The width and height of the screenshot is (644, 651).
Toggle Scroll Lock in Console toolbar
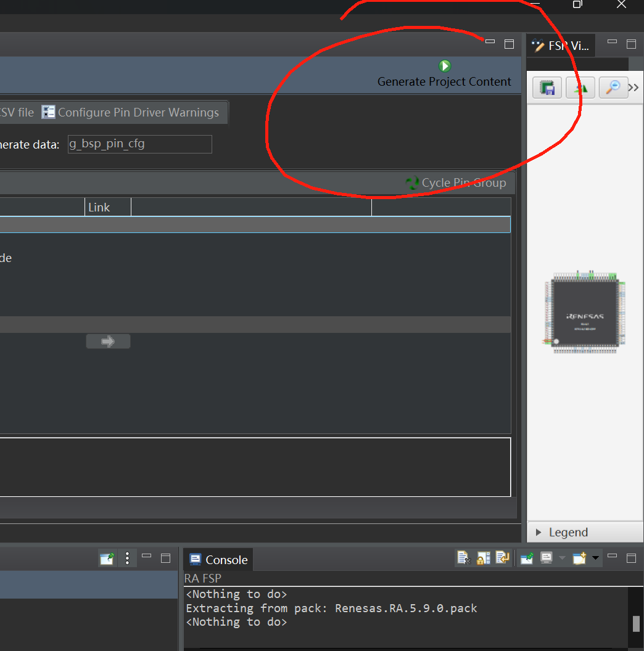click(x=483, y=558)
